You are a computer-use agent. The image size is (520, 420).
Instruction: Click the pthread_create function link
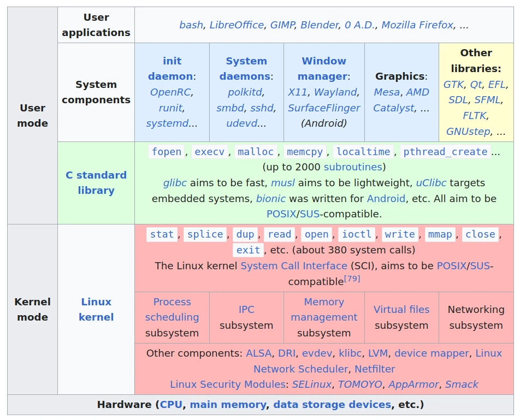(x=445, y=152)
